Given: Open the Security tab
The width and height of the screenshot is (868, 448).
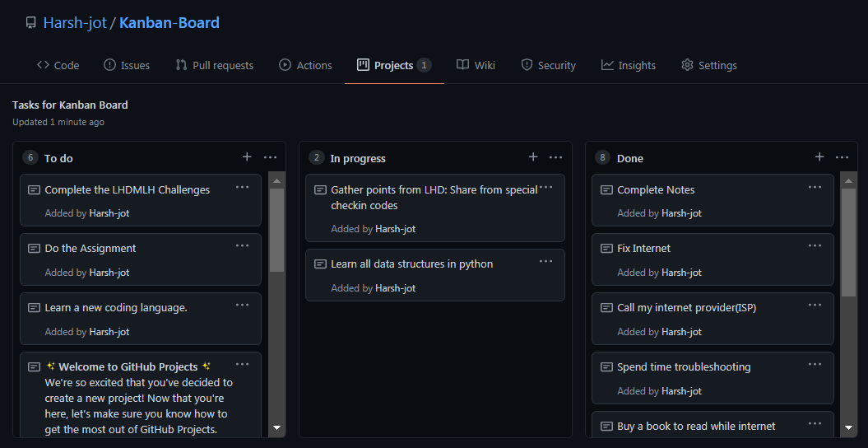Looking at the screenshot, I should [x=549, y=65].
